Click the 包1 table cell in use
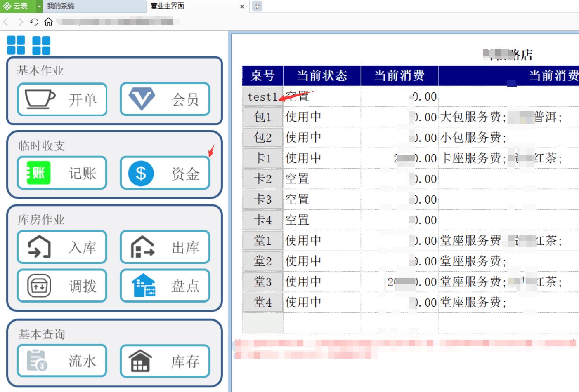The image size is (579, 392). 262,117
